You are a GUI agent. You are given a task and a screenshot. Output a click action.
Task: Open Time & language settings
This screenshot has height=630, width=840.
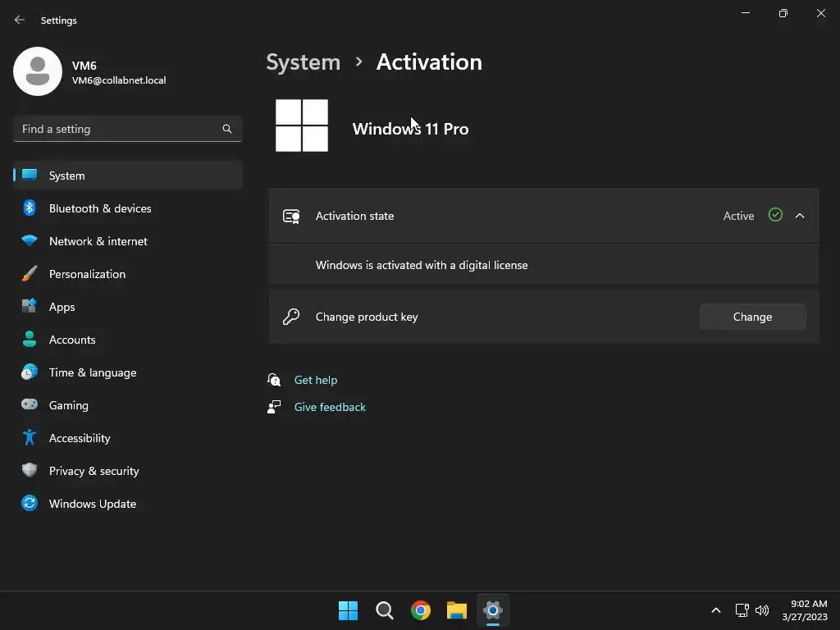pyautogui.click(x=127, y=372)
